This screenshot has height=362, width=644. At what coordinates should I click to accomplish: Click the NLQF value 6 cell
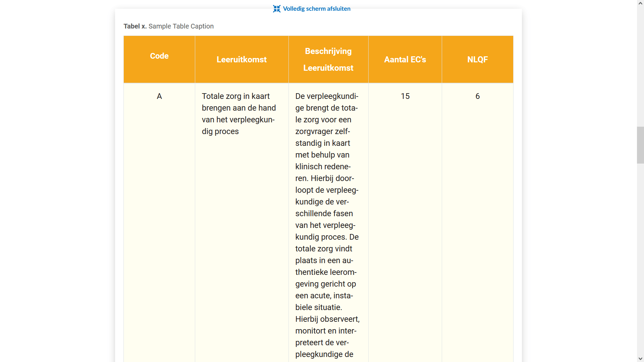click(478, 96)
